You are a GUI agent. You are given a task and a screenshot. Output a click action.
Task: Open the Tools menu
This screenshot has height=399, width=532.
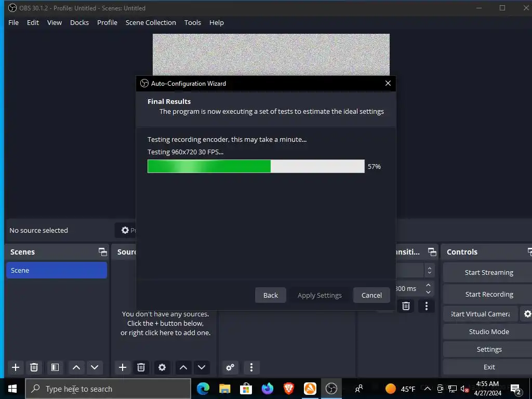click(192, 22)
